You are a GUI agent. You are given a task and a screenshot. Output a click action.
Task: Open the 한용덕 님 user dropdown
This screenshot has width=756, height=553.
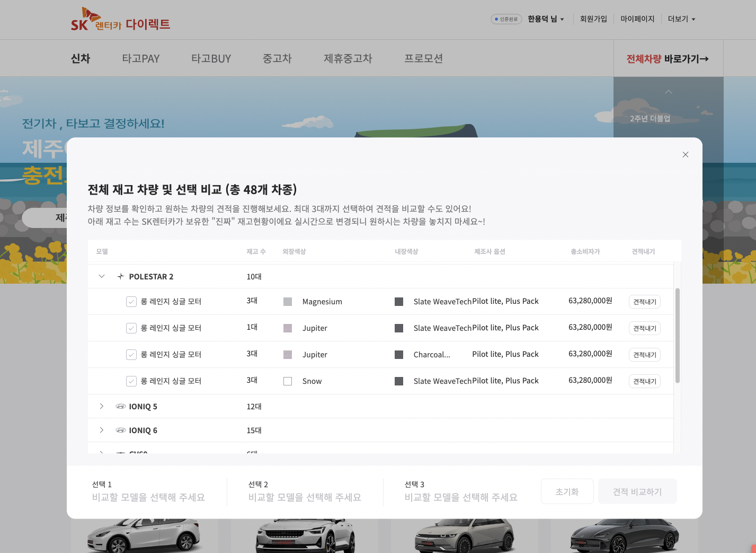coord(546,19)
